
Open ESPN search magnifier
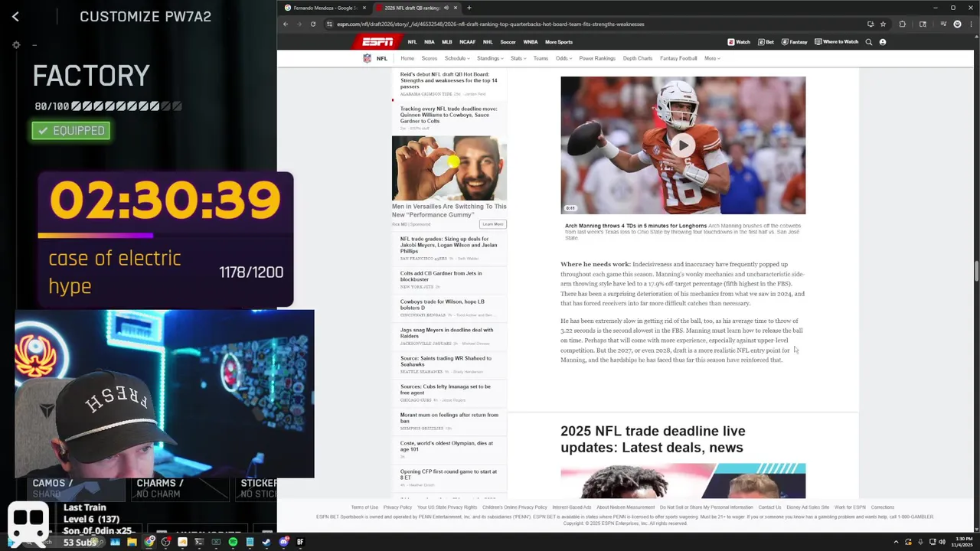tap(869, 42)
